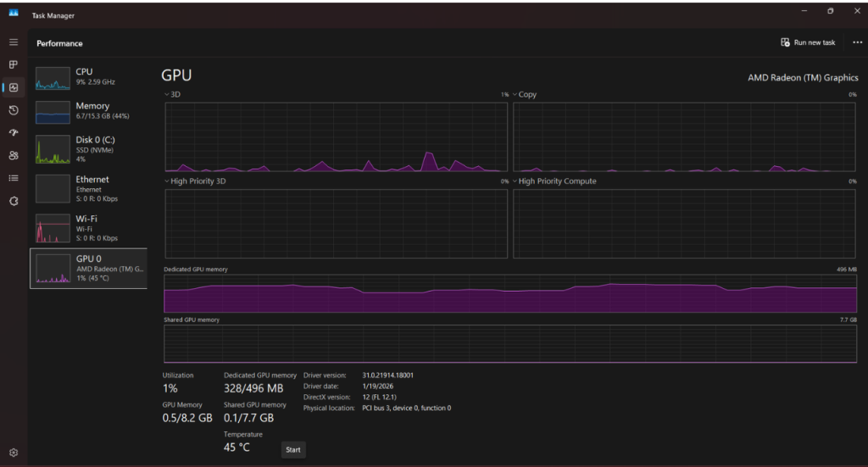Select Wi-Fi performance entry
868x467 pixels.
[88, 228]
